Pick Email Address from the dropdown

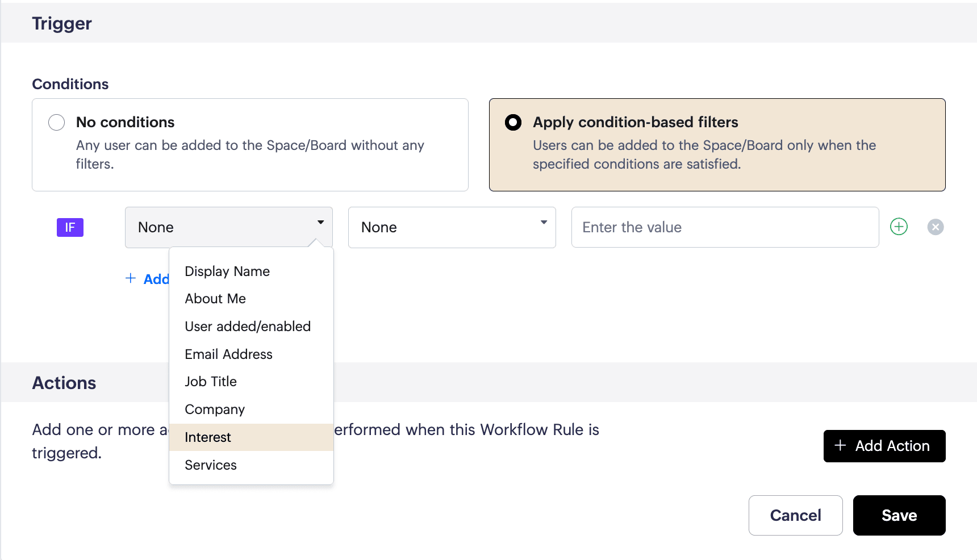coord(228,354)
